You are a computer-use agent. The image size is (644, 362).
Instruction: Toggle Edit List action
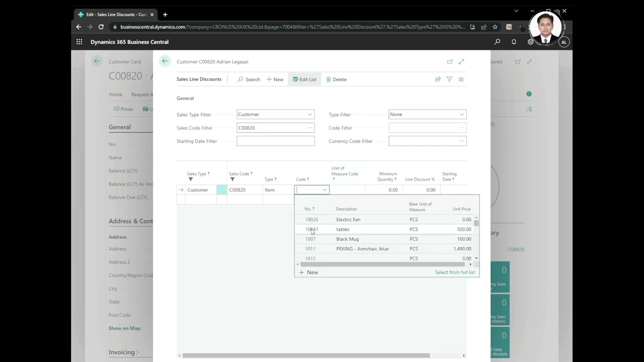[x=304, y=79]
